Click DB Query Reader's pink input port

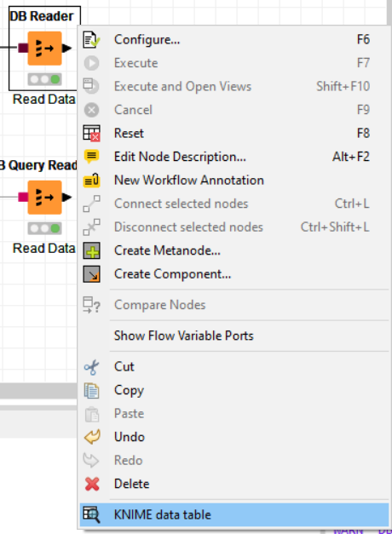pyautogui.click(x=23, y=197)
